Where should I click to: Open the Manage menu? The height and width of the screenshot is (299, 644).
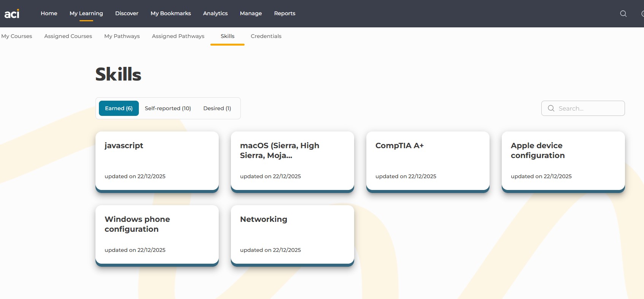coord(251,13)
